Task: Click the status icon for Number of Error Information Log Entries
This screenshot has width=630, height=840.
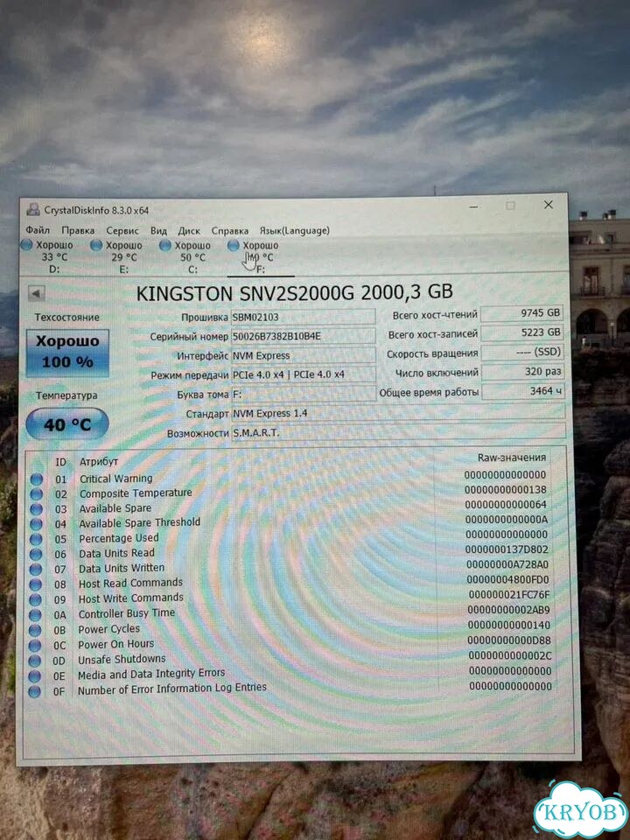Action: (34, 691)
